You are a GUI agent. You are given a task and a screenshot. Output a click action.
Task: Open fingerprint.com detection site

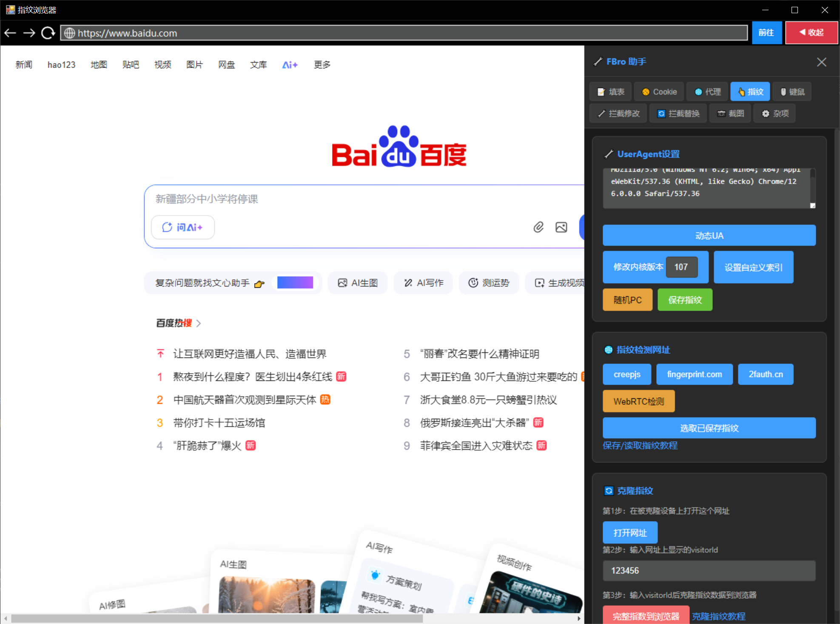pos(694,374)
